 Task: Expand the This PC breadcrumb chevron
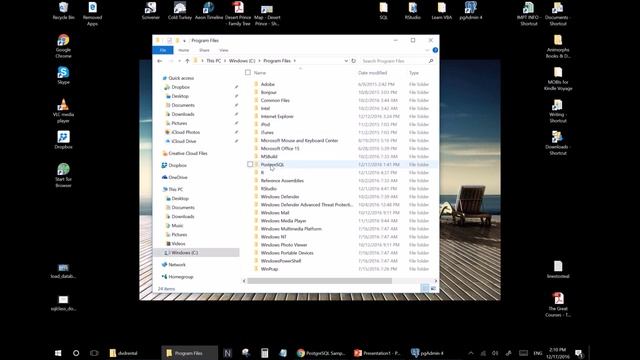[x=225, y=61]
